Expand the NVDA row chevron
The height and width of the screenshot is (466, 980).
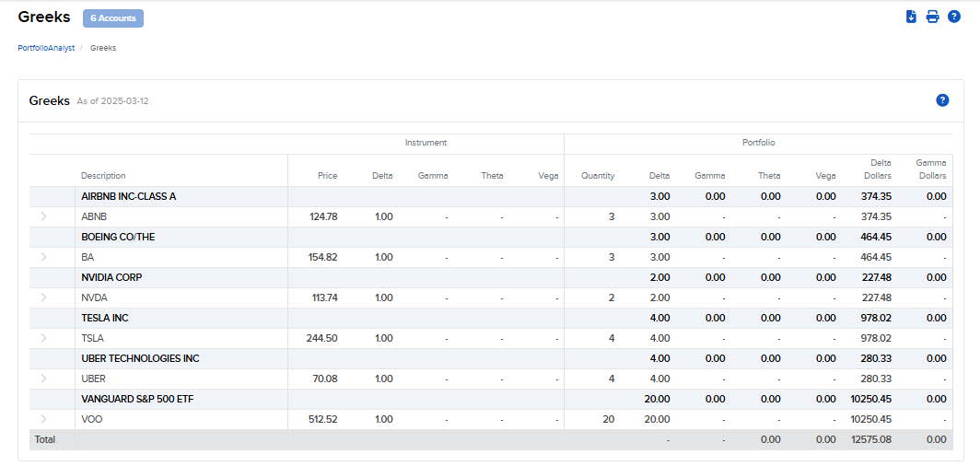tap(43, 297)
